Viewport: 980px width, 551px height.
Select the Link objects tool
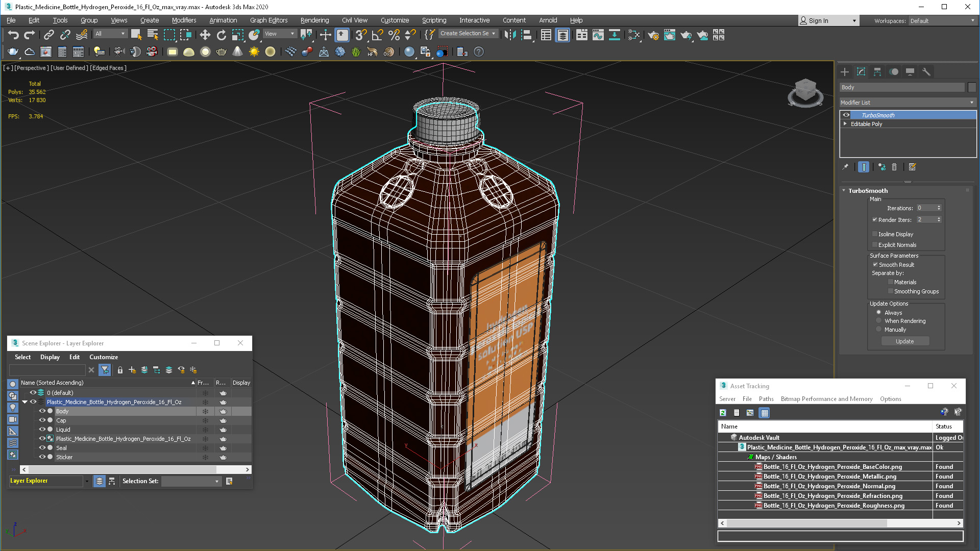(48, 35)
